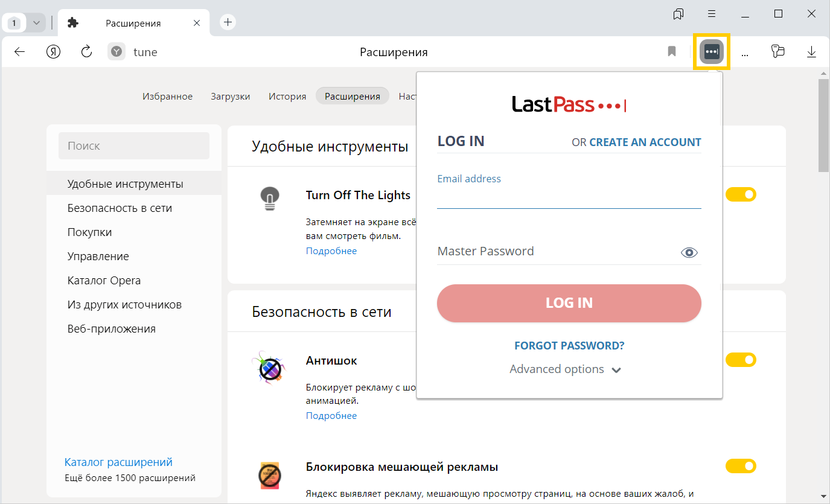Open the Yandex home button
Viewport: 830px width, 504px height.
click(x=53, y=52)
